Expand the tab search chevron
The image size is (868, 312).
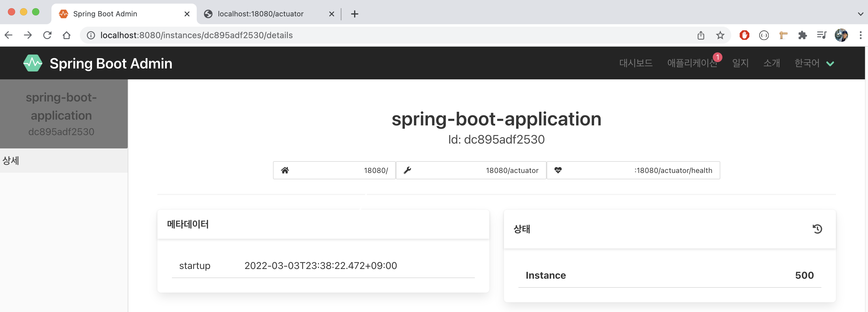click(x=860, y=14)
